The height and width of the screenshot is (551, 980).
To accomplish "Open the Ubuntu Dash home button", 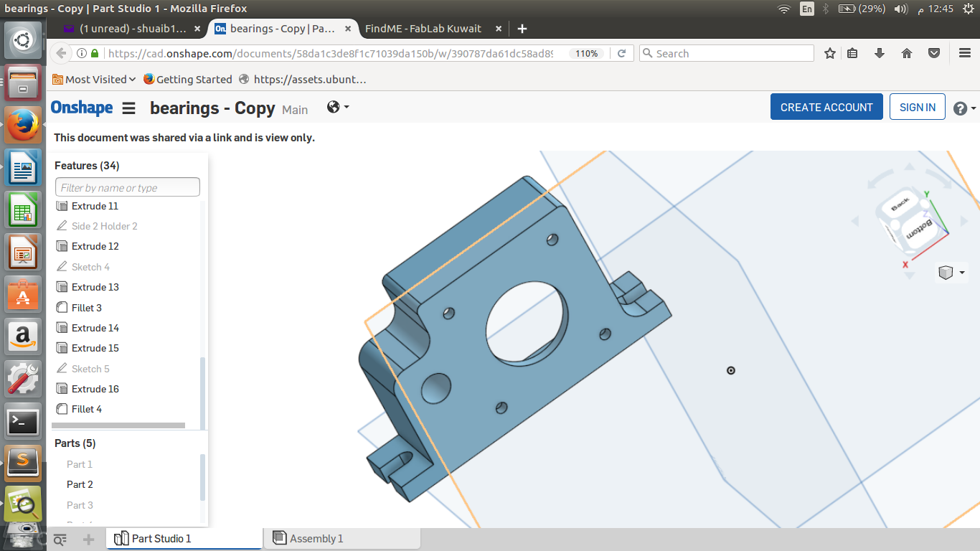I will 23,41.
